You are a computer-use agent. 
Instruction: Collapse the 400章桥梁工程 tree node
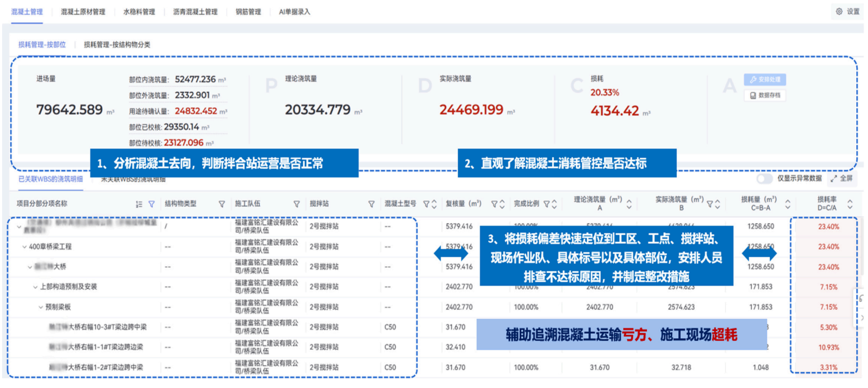point(24,247)
